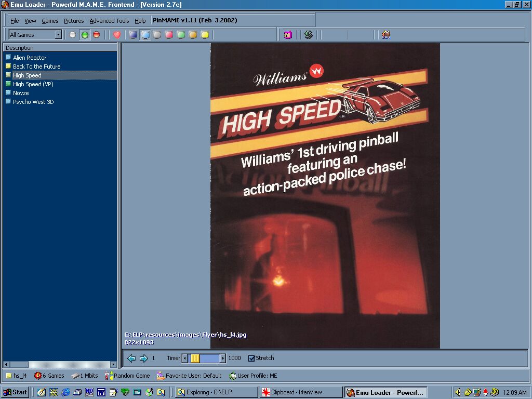The image size is (532, 399).
Task: Click the dark blue monitor toolbar icon
Action: pyautogui.click(x=133, y=35)
